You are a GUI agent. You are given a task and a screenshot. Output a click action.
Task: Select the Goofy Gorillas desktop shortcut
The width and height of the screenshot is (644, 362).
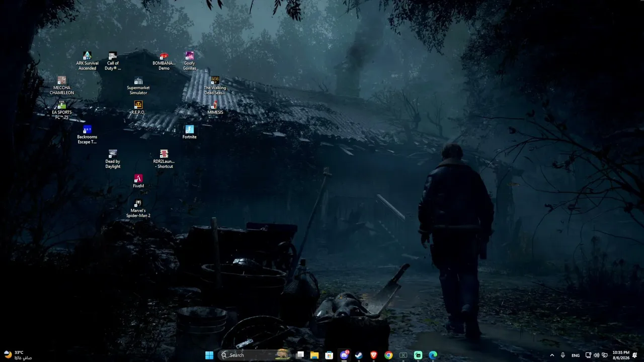tap(189, 61)
